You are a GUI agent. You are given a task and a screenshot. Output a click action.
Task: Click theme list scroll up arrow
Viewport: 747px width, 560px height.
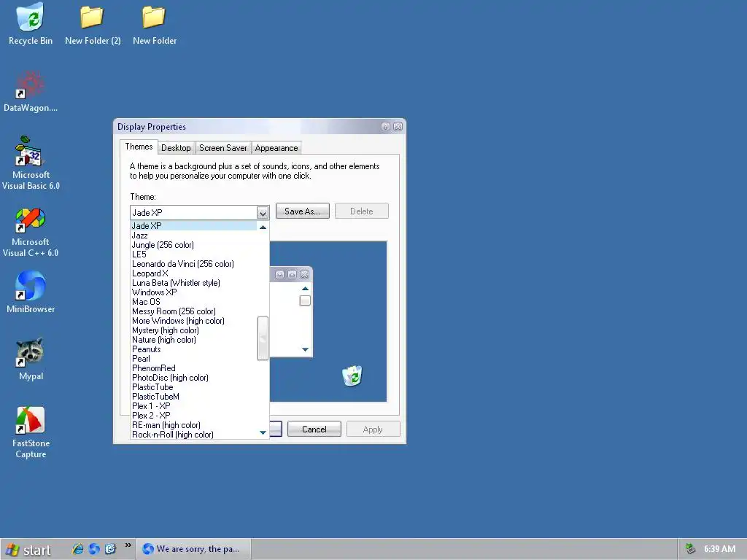tap(263, 227)
